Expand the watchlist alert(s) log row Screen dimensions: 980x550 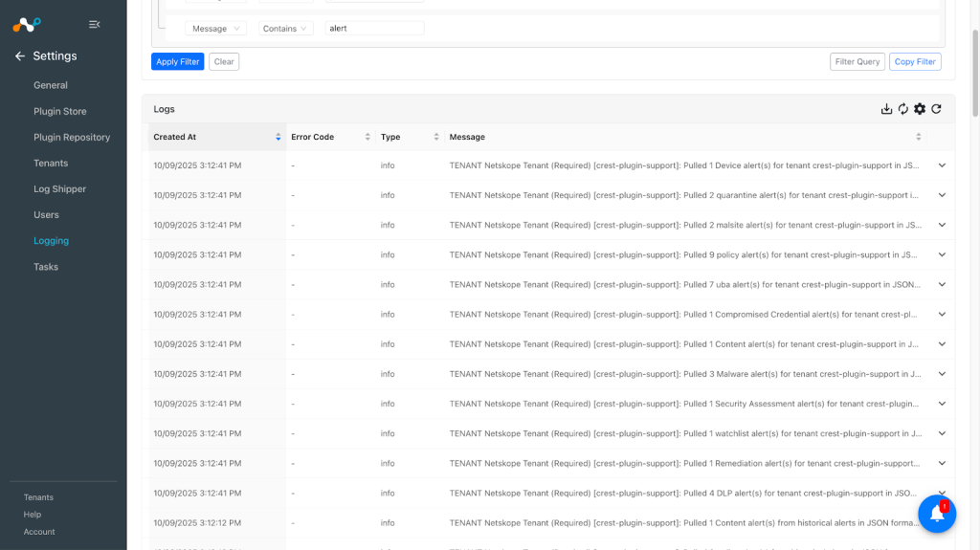point(942,433)
